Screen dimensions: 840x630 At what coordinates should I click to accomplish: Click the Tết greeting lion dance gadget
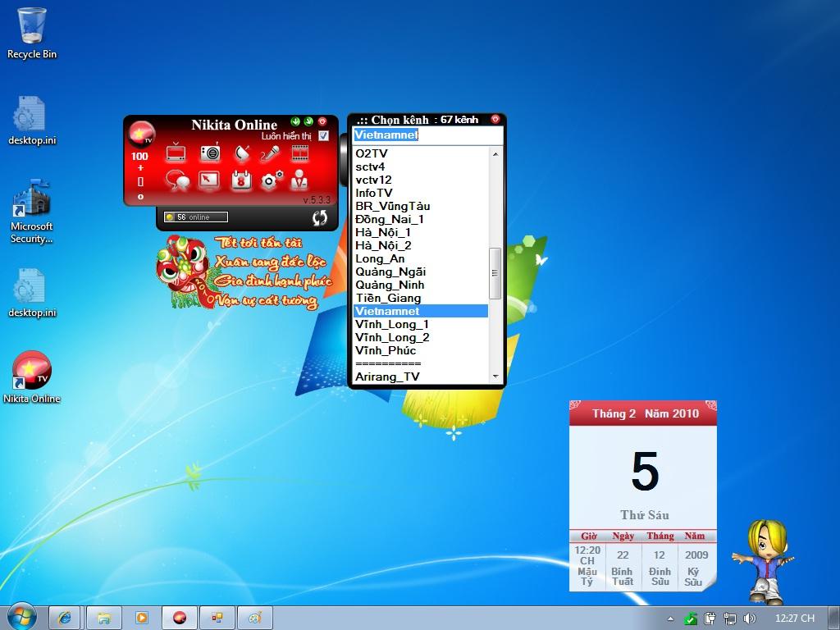click(x=244, y=272)
